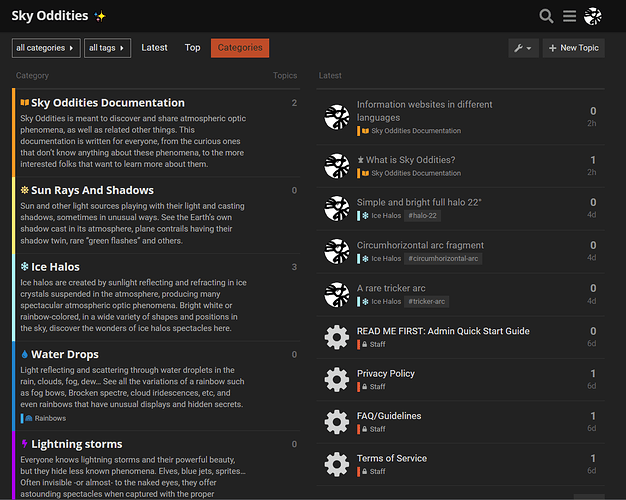Open the Privacy Policy topic
The height and width of the screenshot is (500, 626).
tap(386, 373)
